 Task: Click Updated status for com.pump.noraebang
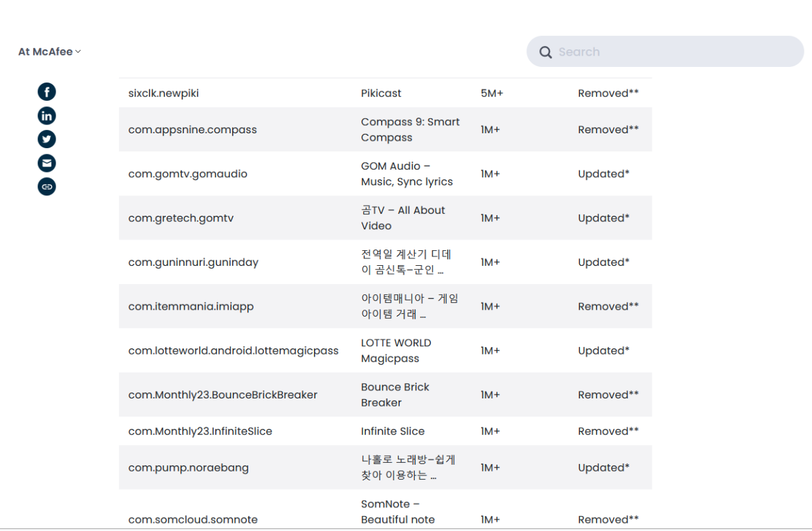(x=603, y=468)
